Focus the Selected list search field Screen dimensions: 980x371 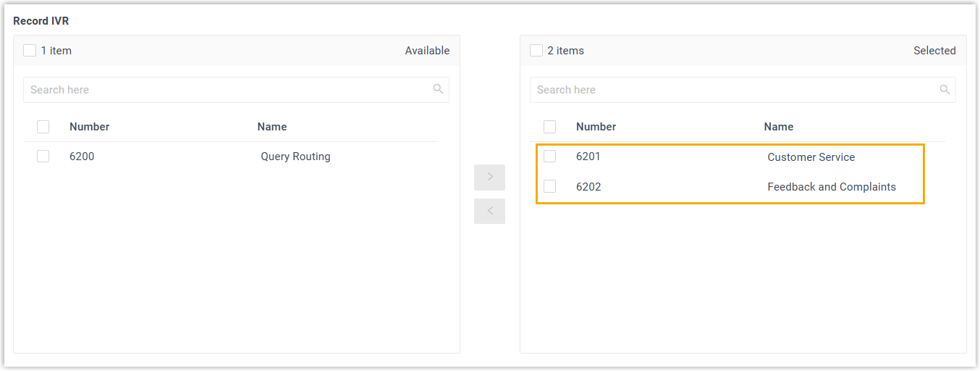(x=731, y=90)
